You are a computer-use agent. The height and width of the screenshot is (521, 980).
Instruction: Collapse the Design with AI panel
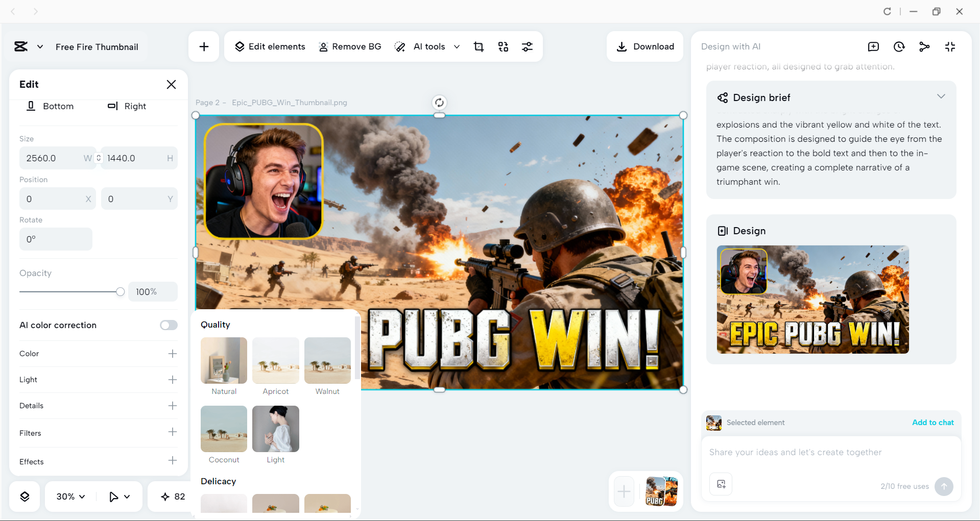point(950,47)
